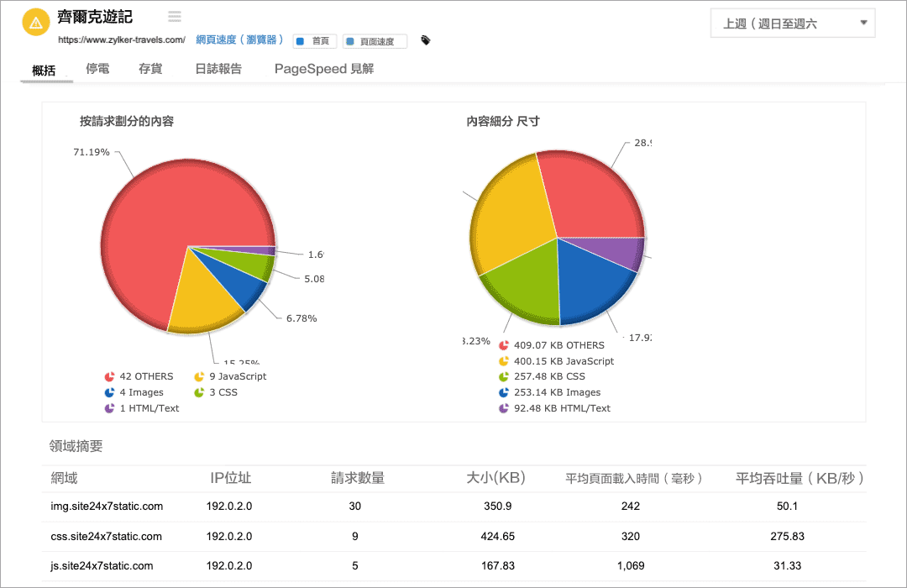
Task: Toggle the 首頁 checkbox
Action: 301,39
